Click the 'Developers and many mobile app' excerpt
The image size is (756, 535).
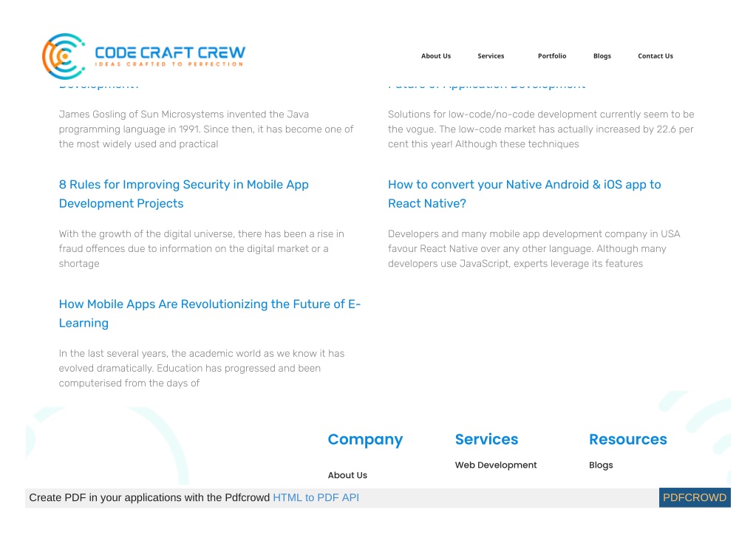coord(534,249)
